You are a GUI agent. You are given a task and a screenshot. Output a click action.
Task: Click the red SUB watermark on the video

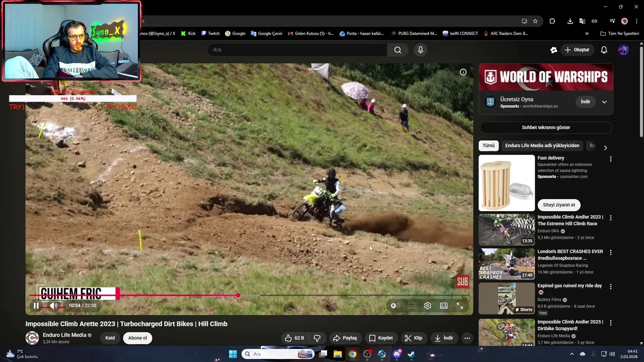(462, 282)
